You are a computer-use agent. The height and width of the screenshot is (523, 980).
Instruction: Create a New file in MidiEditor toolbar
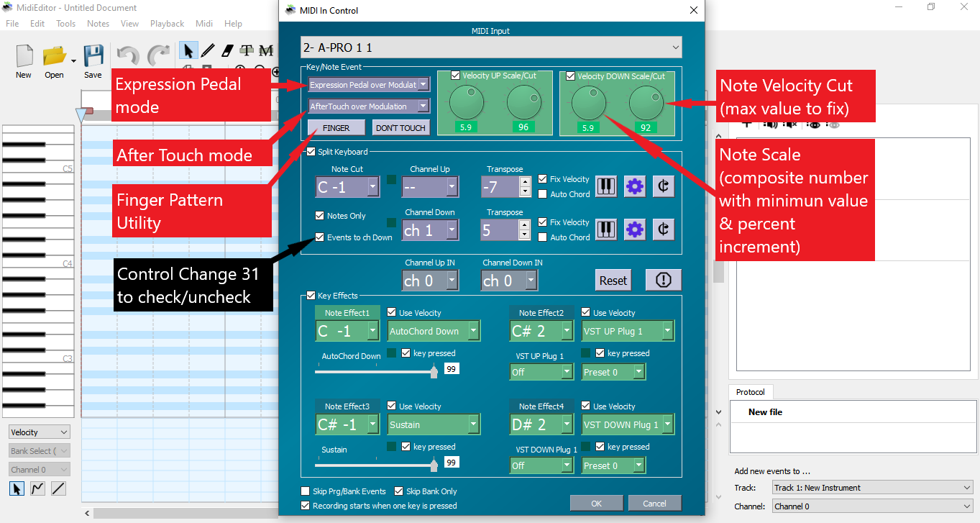(24, 60)
